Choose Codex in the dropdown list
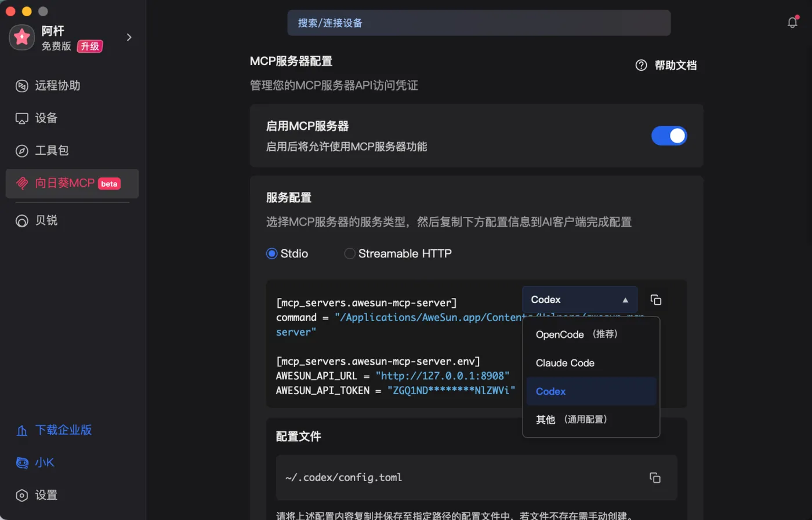Screen dimensions: 812x520 click(x=591, y=391)
